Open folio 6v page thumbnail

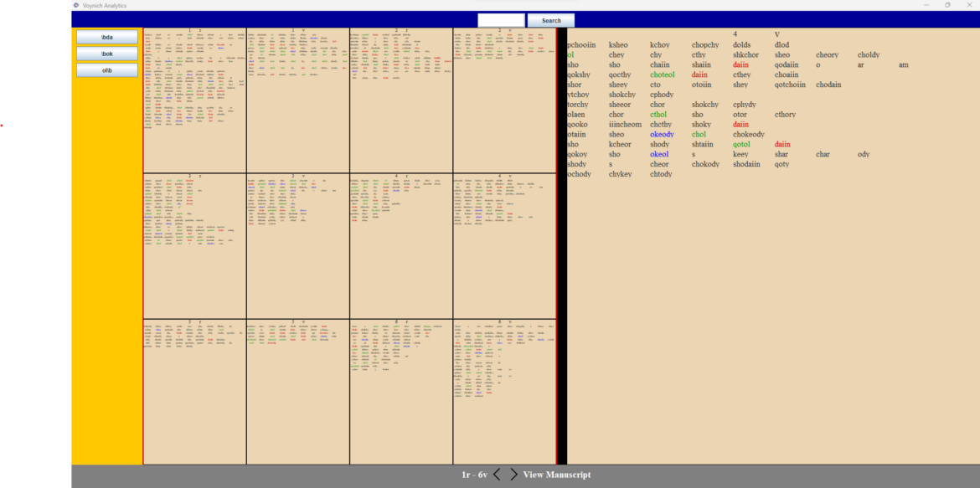point(504,392)
